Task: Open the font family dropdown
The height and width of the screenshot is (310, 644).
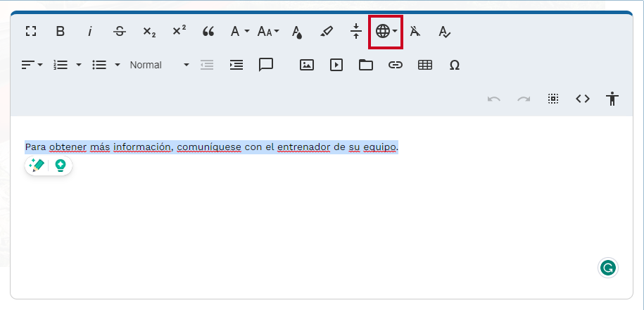Action: (x=239, y=31)
